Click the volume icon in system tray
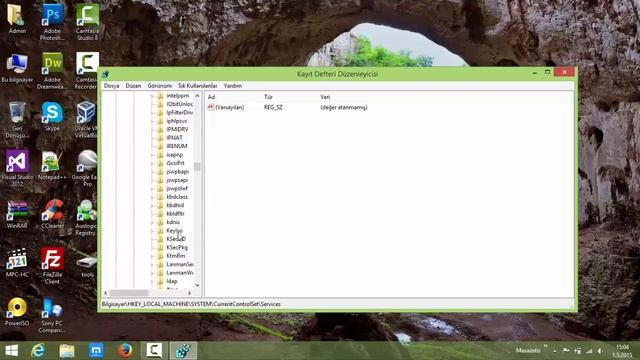The image size is (640, 360). click(x=600, y=351)
